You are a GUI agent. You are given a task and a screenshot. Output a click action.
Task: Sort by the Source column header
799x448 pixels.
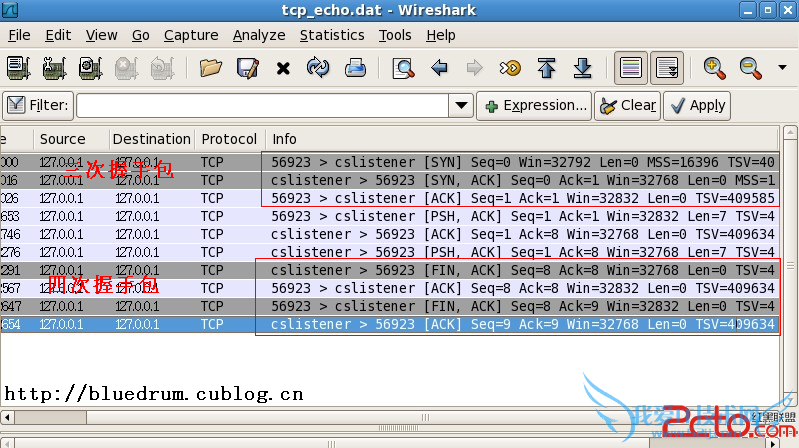(71, 139)
